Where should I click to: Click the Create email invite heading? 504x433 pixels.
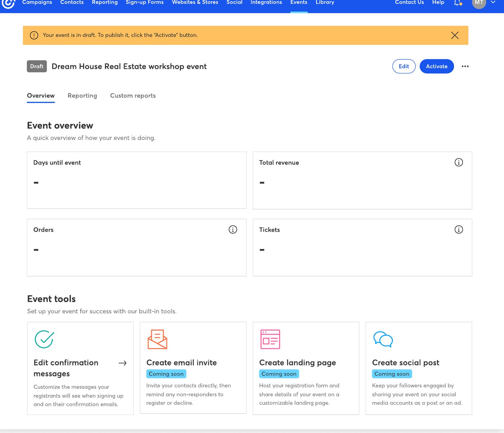181,363
